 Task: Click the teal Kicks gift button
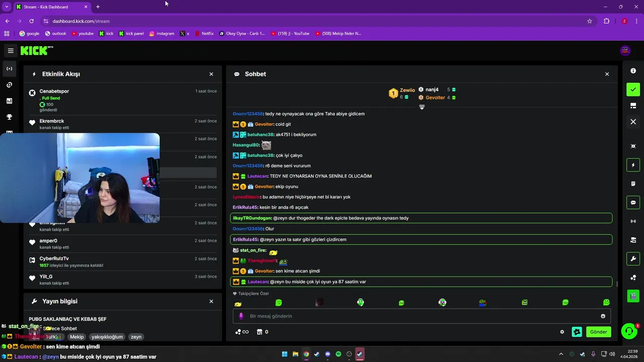click(x=577, y=332)
